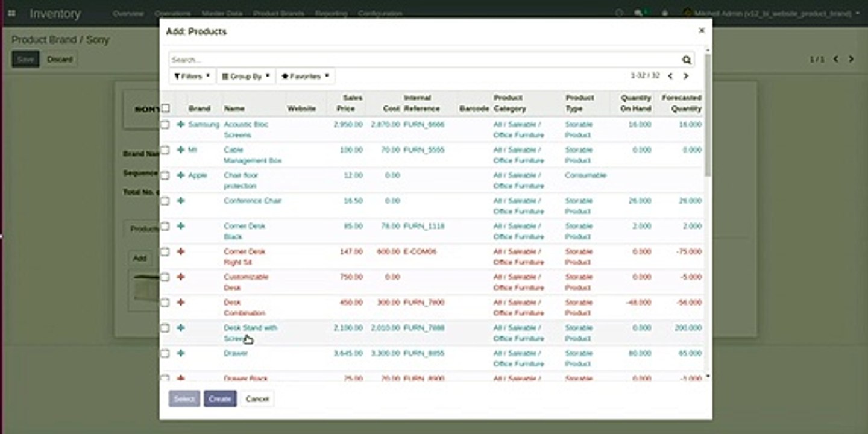Check the Desk Stand with Screen checkbox

165,328
